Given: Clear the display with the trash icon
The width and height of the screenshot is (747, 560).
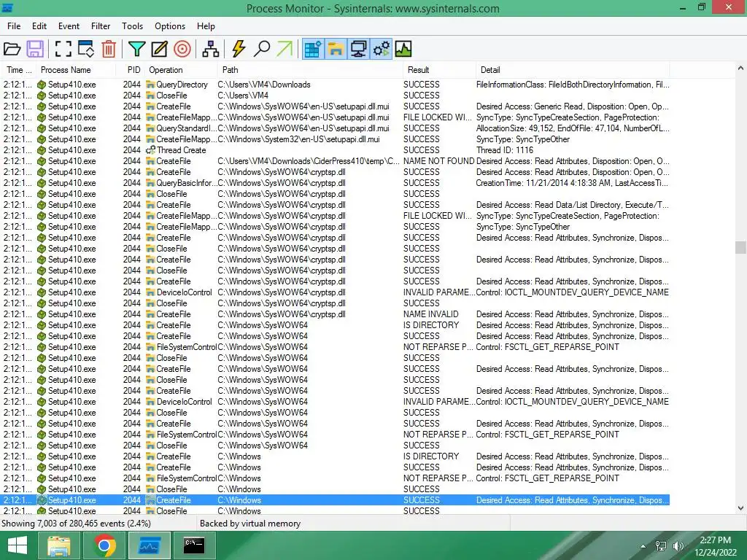Looking at the screenshot, I should (x=109, y=49).
